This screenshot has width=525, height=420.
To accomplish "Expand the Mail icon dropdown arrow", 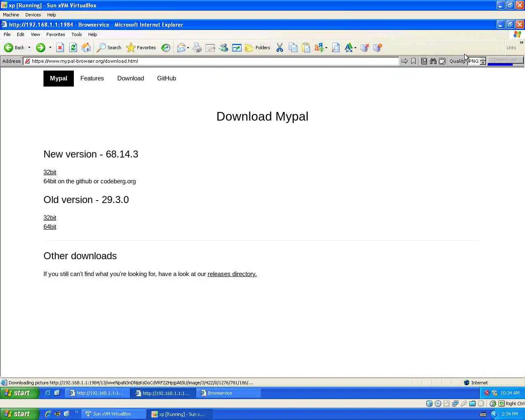I will [188, 48].
